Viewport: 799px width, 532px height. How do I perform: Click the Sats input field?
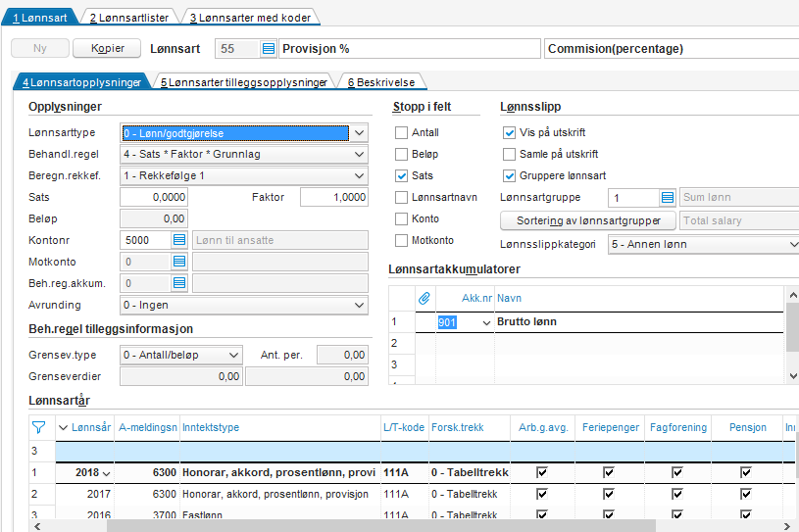pyautogui.click(x=154, y=197)
